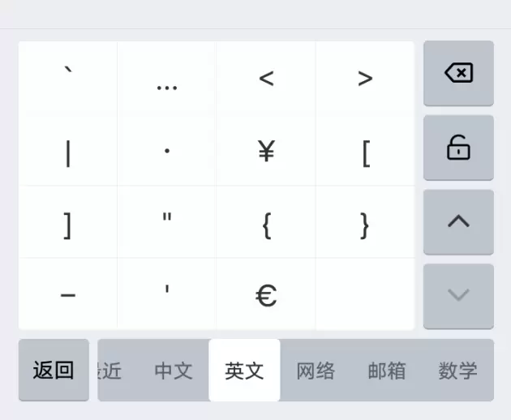Select the 英文 symbols tab
The image size is (511, 420).
click(244, 371)
